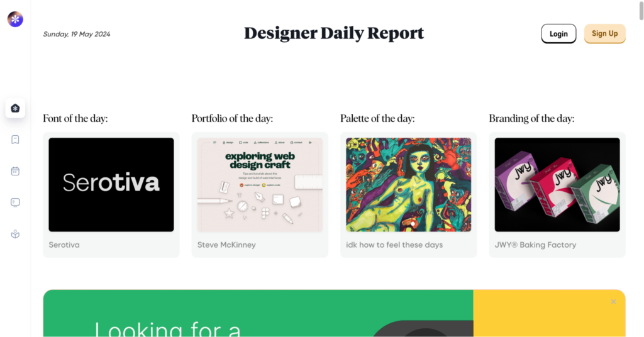644x337 pixels.
Task: Select the screen icon in the sidebar
Action: 15,202
